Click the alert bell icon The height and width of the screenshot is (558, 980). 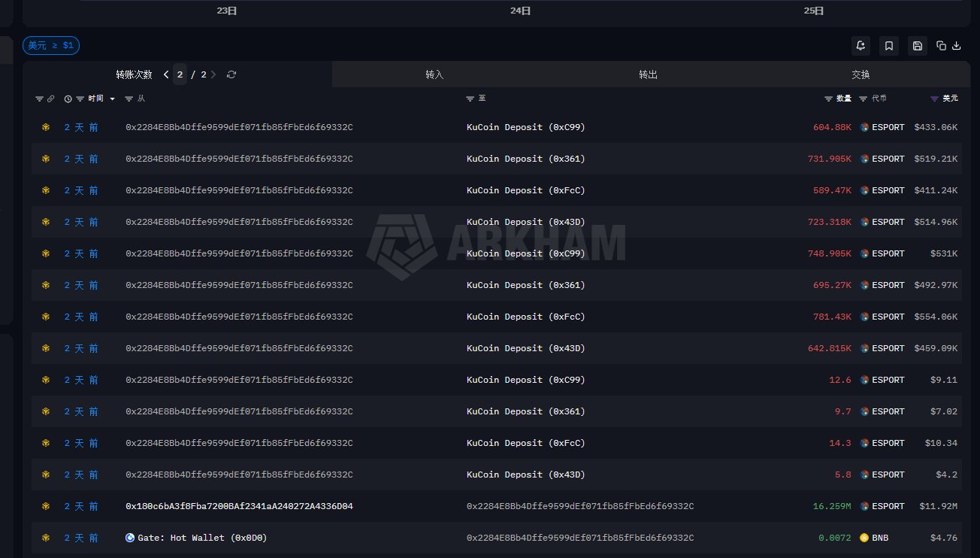click(x=861, y=46)
